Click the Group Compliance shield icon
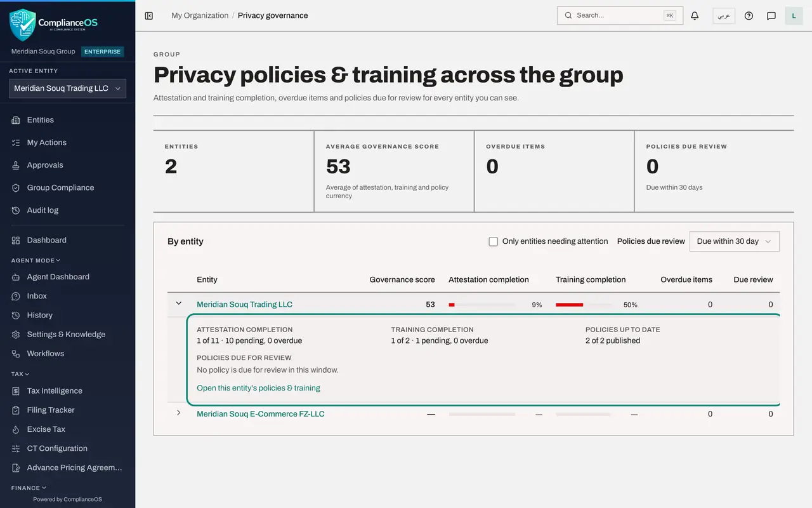Image resolution: width=812 pixels, height=508 pixels. (x=16, y=188)
